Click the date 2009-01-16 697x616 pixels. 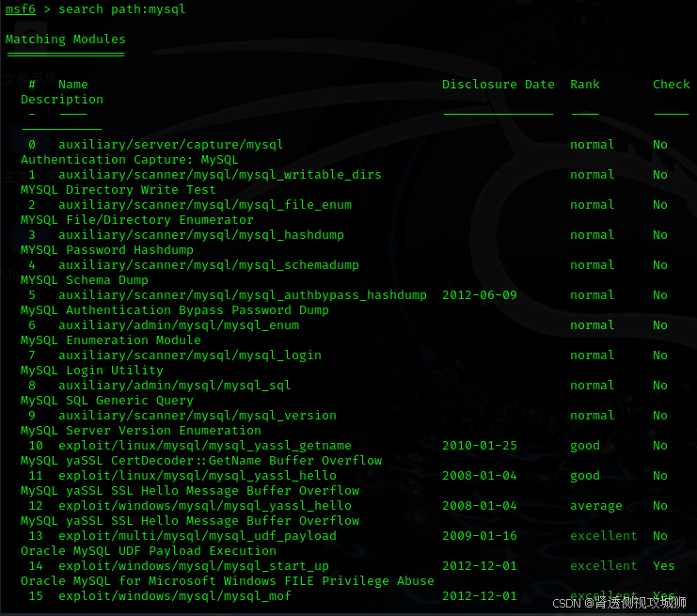[479, 536]
